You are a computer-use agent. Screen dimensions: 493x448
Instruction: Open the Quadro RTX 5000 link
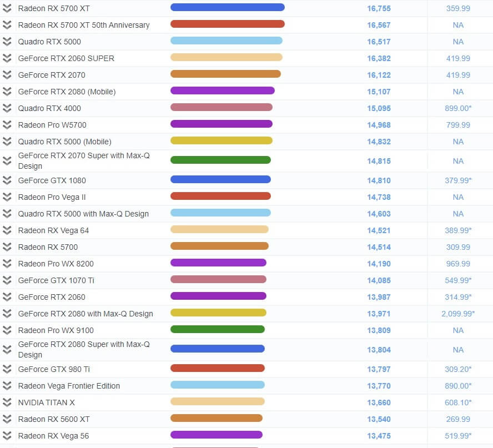pos(49,42)
